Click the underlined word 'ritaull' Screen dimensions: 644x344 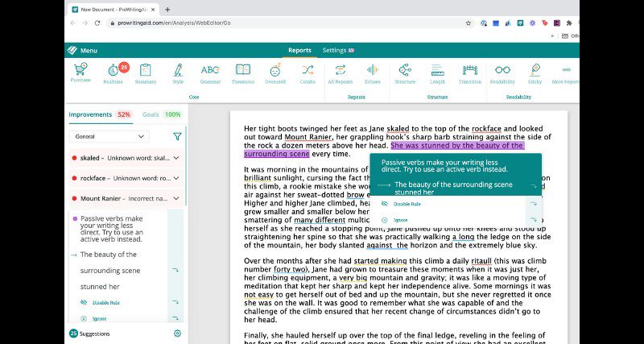pyautogui.click(x=481, y=261)
